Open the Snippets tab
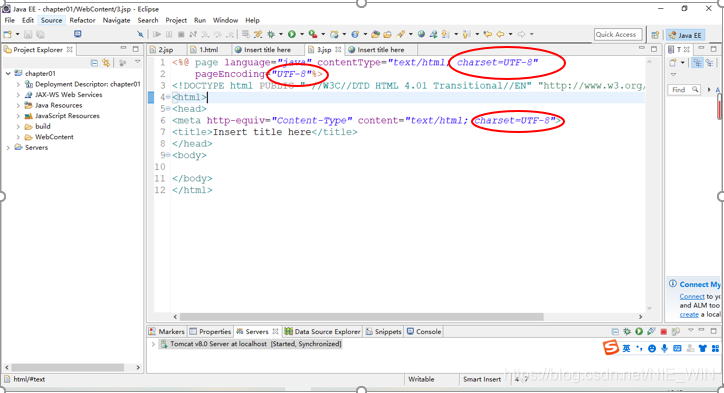 tap(383, 332)
